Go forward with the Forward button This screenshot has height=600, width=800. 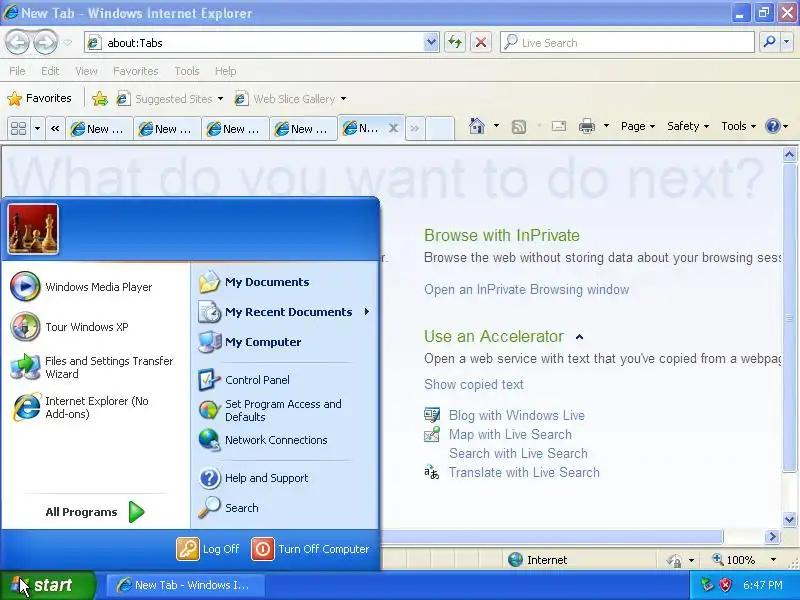tap(46, 42)
